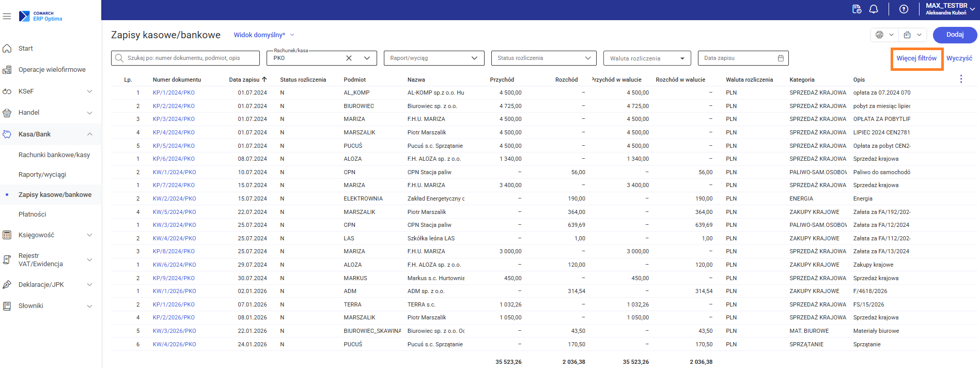Screen dimensions: 980x368
Task: Expand the Widok domyślny view selector
Action: point(292,35)
